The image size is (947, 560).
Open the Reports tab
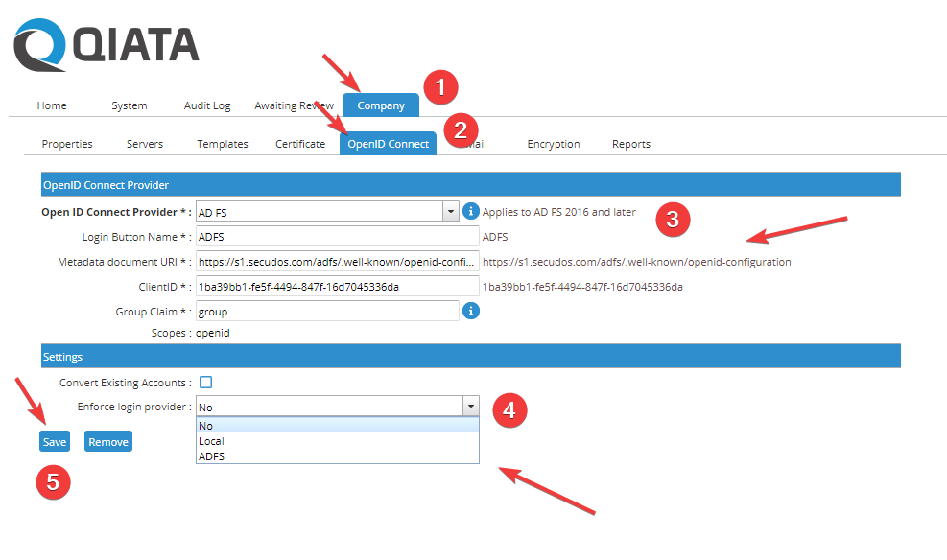point(630,143)
